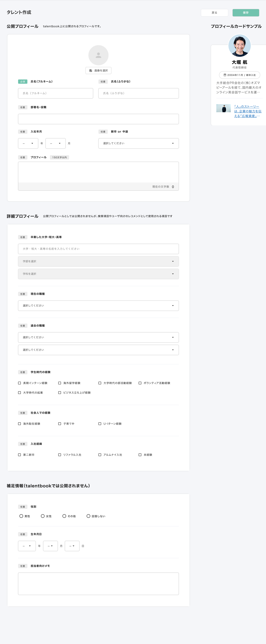This screenshot has width=266, height=644.
Task: Open the 学部を選択 dropdown
Action: [x=98, y=262]
